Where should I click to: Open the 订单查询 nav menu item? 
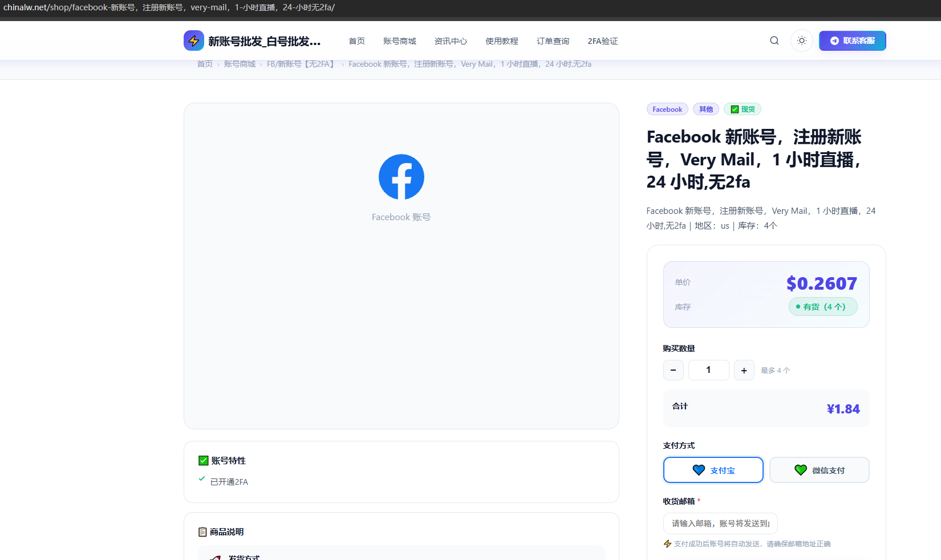point(553,41)
